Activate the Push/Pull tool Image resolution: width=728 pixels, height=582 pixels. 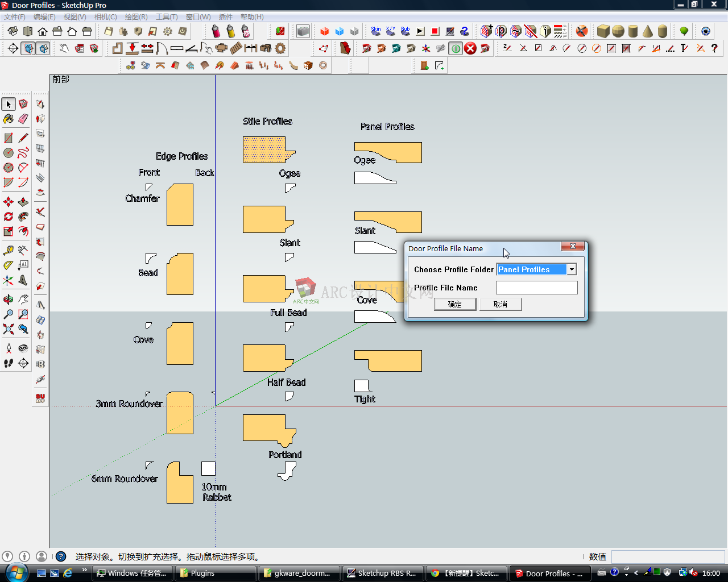23,201
